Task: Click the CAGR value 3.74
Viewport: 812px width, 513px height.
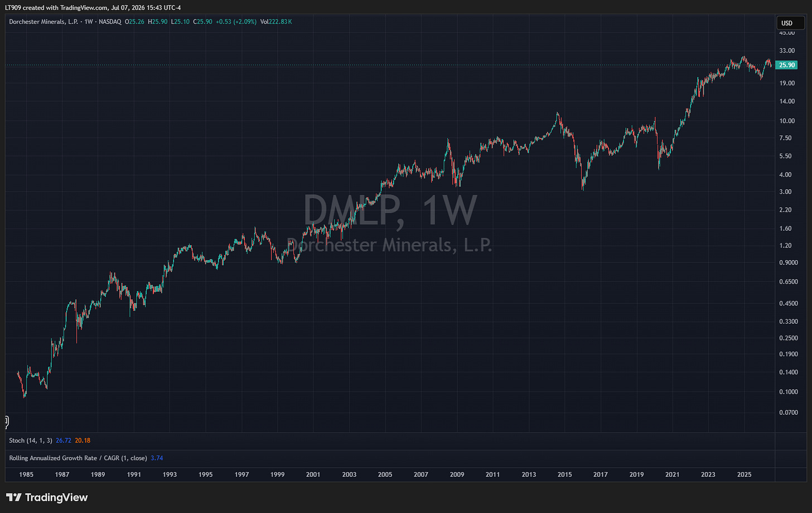Action: (157, 458)
